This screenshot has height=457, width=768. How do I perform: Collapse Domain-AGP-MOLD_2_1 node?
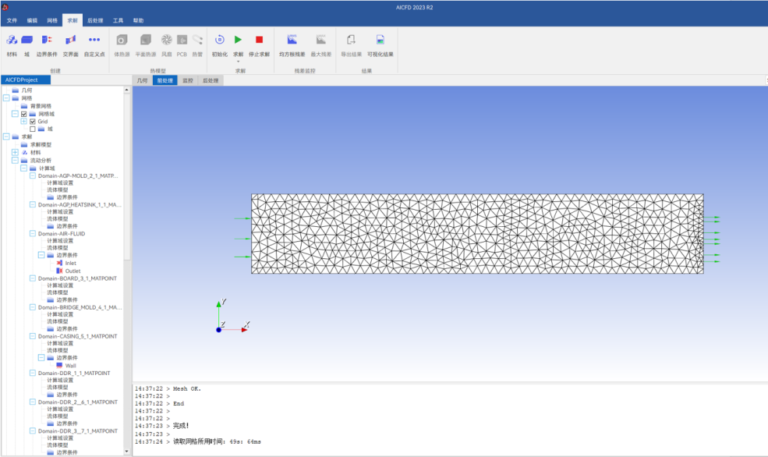(x=33, y=175)
